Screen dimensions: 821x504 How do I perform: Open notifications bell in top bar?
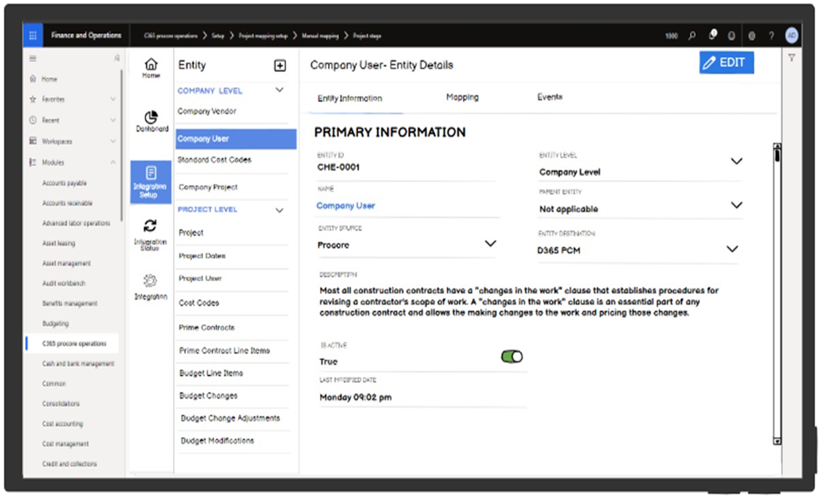(713, 35)
